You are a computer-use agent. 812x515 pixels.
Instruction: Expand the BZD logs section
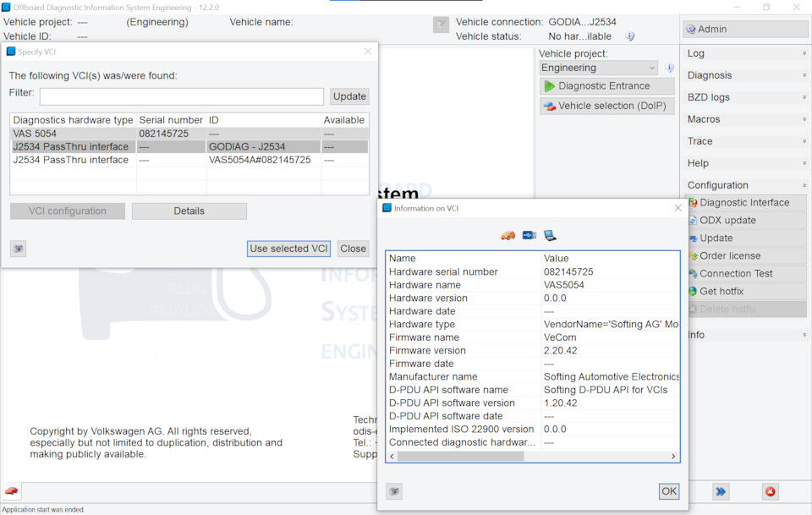click(745, 97)
